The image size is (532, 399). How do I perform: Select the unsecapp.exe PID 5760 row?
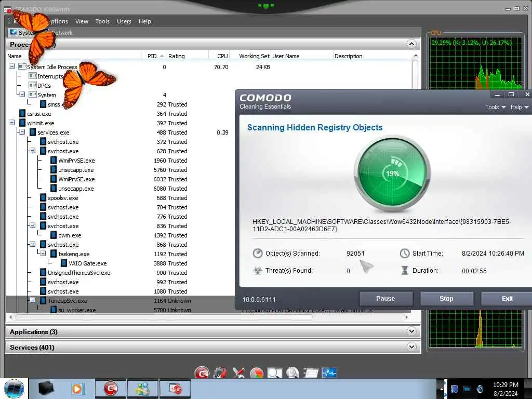click(x=121, y=170)
